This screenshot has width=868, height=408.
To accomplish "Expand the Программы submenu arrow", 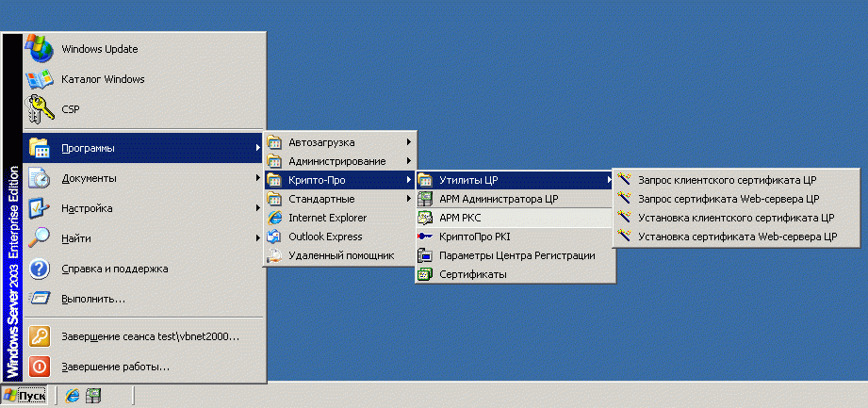I will 258,148.
